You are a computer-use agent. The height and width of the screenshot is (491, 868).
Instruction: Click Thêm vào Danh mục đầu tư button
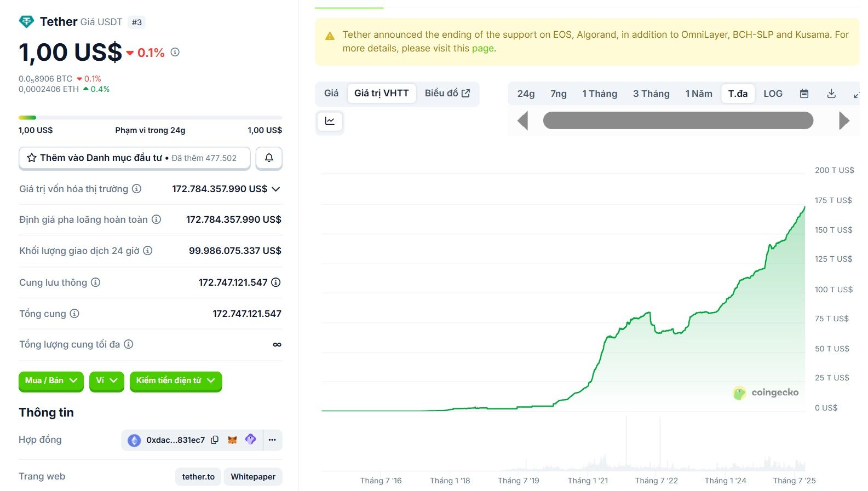pyautogui.click(x=134, y=158)
